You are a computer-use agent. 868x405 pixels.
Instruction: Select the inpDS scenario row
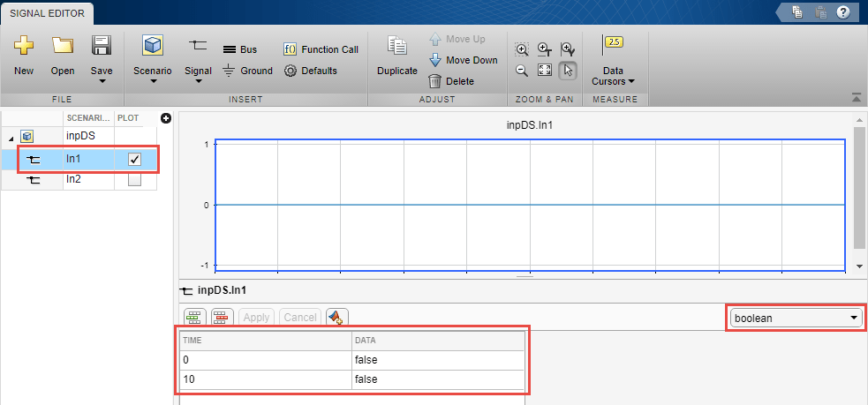point(79,136)
